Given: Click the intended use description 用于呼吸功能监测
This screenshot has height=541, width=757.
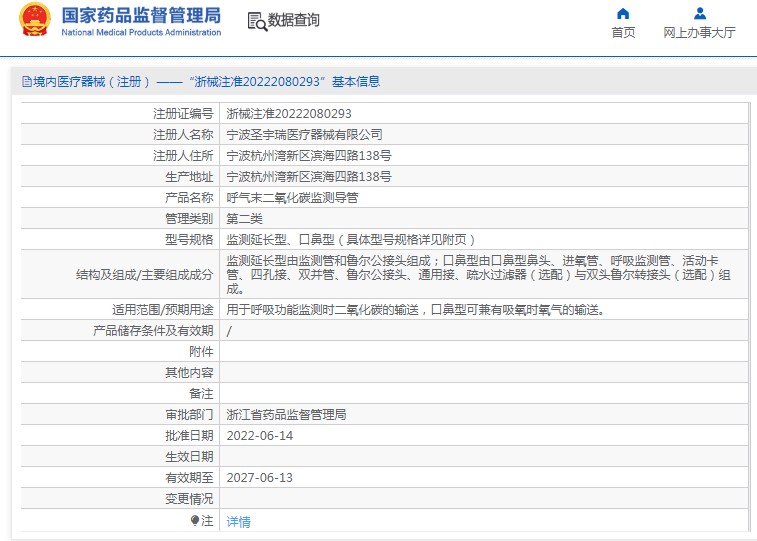Looking at the screenshot, I should tap(416, 309).
